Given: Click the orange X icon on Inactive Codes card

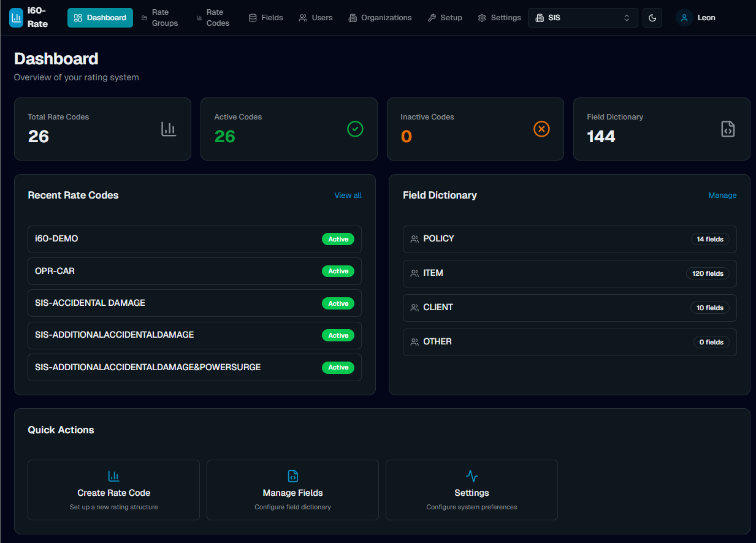Looking at the screenshot, I should [x=541, y=129].
